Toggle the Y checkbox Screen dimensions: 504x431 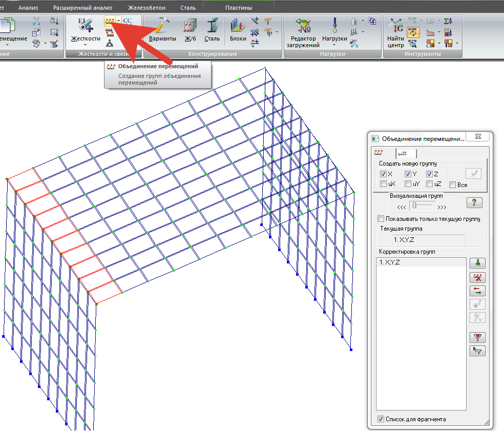click(x=408, y=174)
